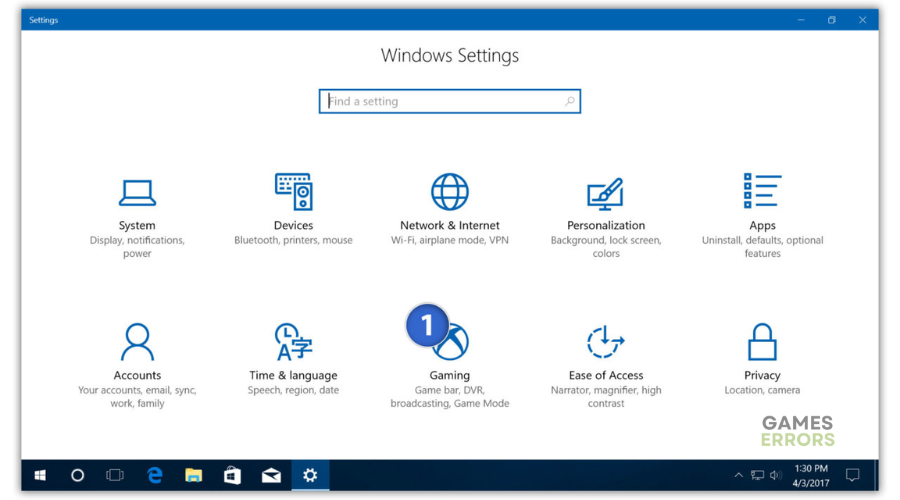Viewport: 900px width, 500px height.
Task: Open the Accounts person icon
Action: click(x=137, y=342)
